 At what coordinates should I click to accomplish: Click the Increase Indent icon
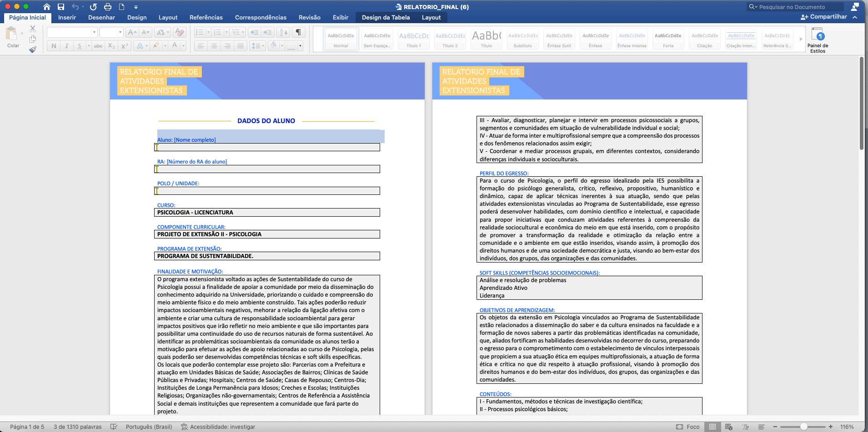tap(268, 32)
